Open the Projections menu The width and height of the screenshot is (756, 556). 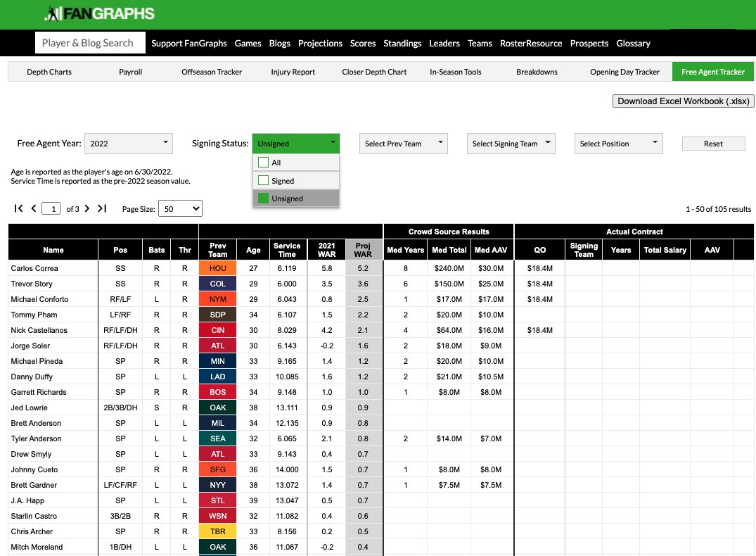(x=320, y=43)
